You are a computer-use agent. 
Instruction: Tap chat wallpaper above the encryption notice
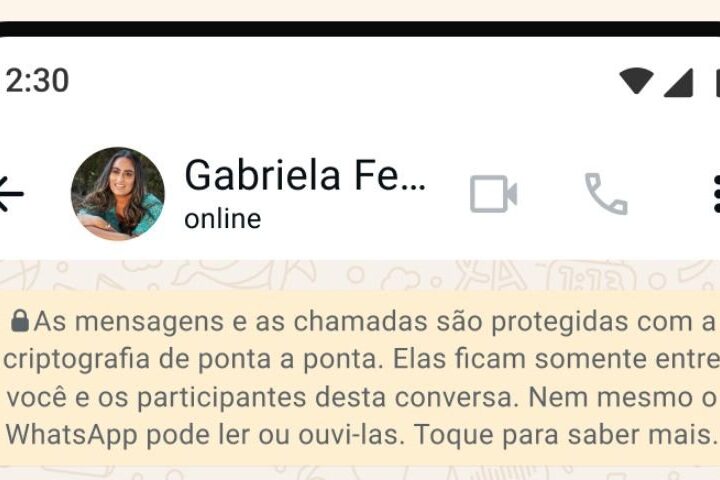(360, 276)
